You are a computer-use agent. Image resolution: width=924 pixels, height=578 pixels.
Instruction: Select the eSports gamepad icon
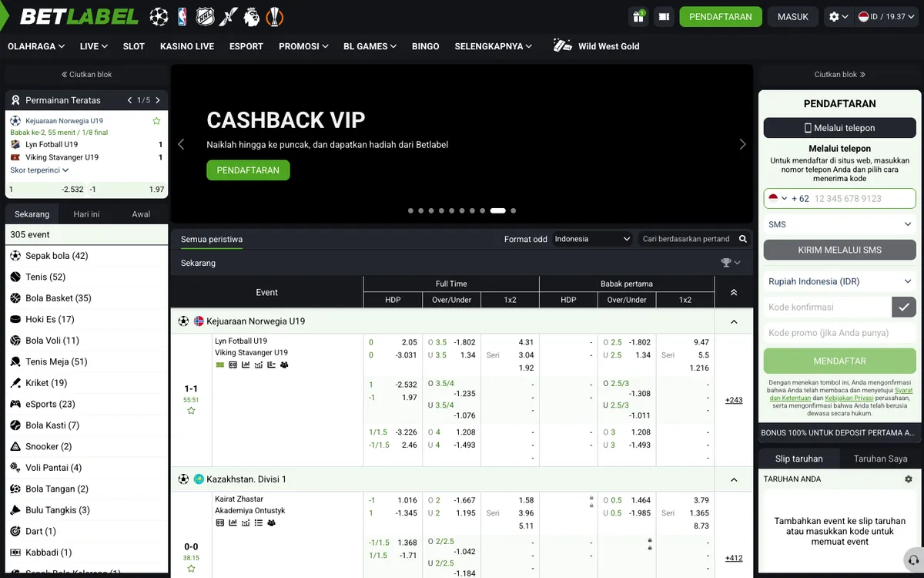(15, 404)
